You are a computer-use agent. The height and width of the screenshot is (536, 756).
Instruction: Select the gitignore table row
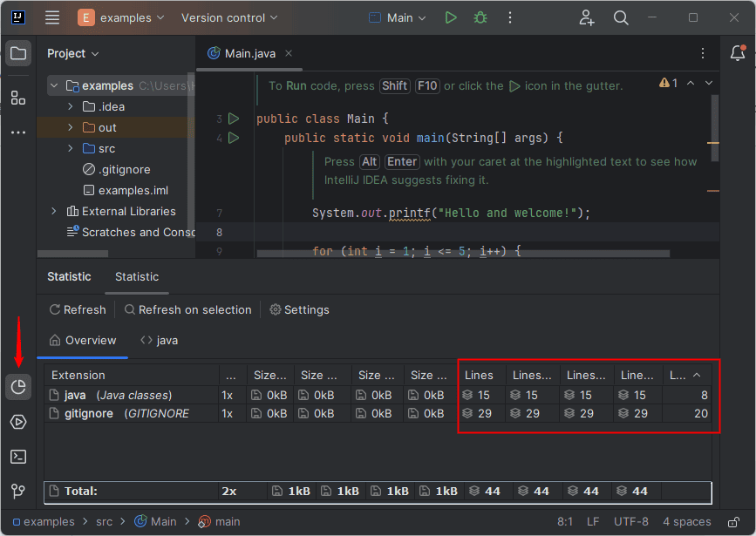click(378, 414)
